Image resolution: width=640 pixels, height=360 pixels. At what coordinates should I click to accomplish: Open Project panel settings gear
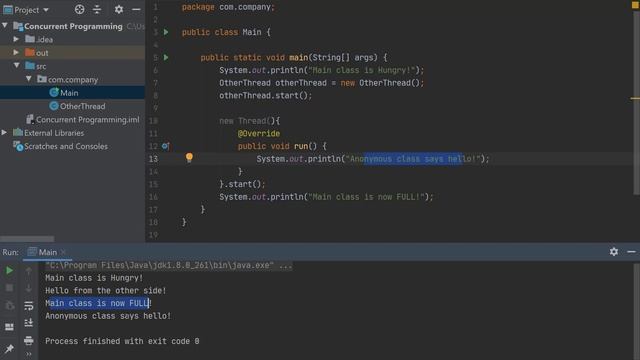pyautogui.click(x=119, y=9)
